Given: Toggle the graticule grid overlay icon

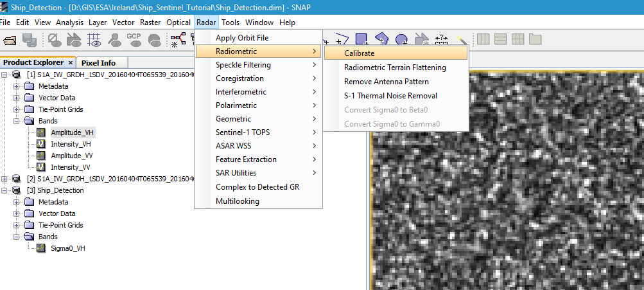Looking at the screenshot, I should point(94,40).
